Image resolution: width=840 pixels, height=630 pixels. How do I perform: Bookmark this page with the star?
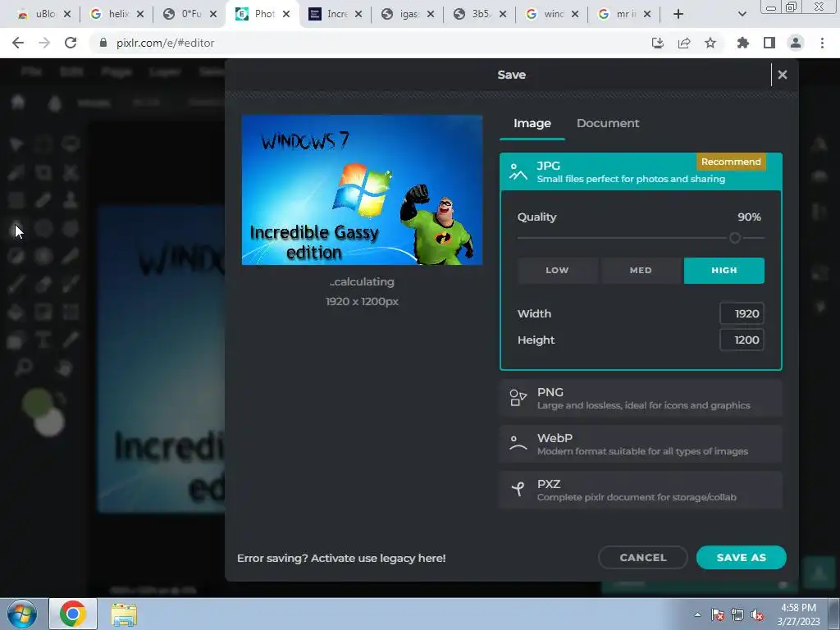710,43
